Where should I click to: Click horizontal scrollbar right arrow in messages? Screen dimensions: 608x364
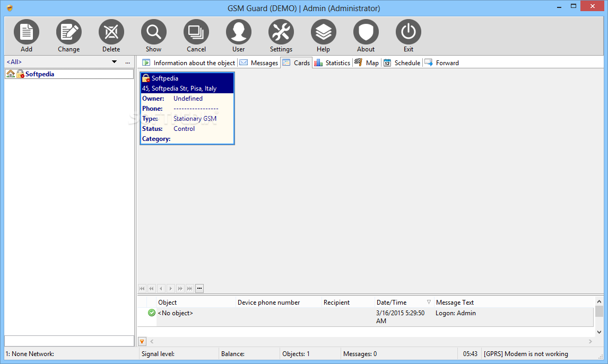coord(590,342)
